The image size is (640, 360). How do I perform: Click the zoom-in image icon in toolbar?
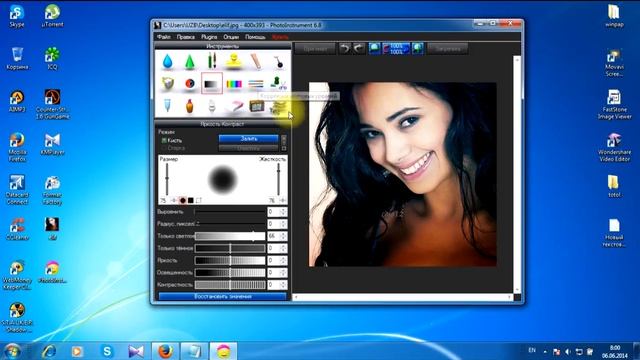(x=418, y=49)
